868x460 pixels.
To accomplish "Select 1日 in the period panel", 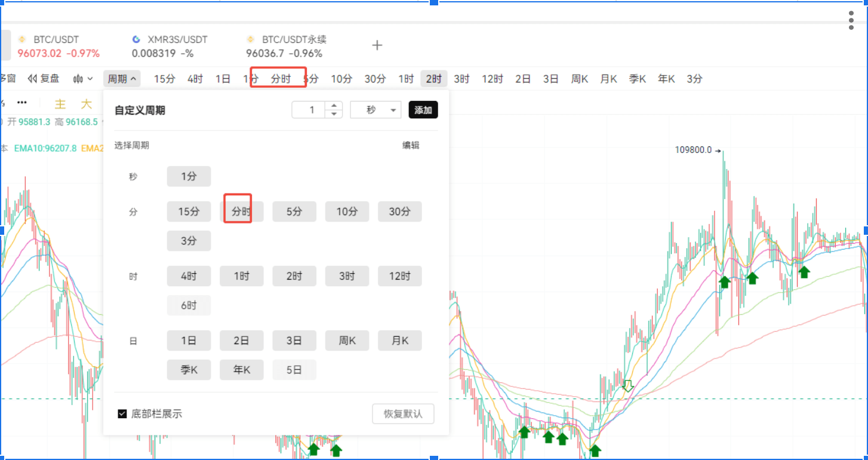I will pyautogui.click(x=189, y=341).
